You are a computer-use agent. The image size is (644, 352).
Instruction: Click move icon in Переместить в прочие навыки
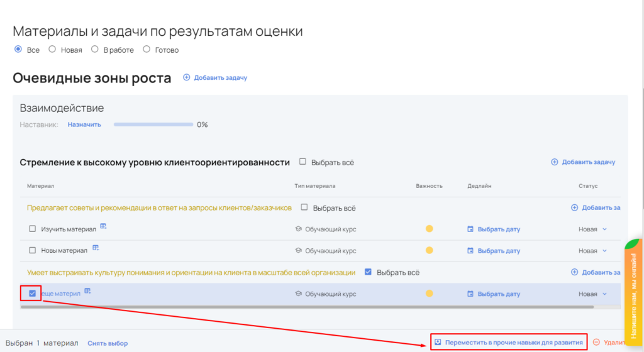(438, 343)
